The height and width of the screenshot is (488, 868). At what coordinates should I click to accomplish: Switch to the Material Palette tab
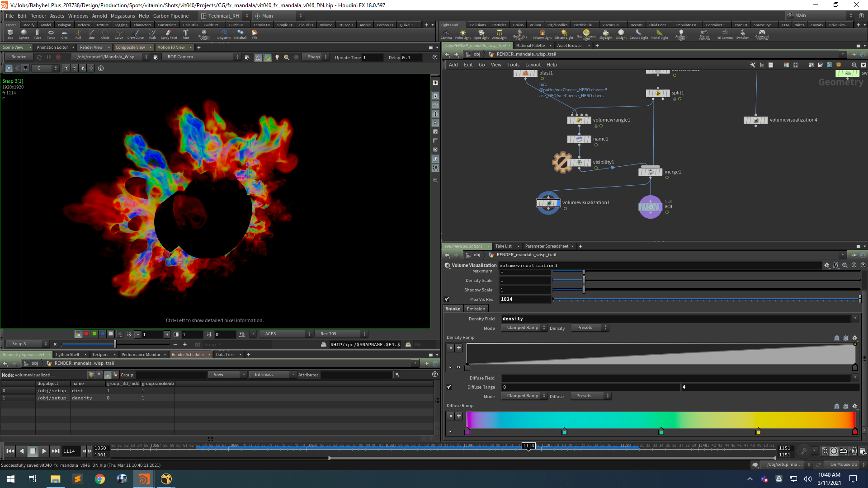point(530,46)
